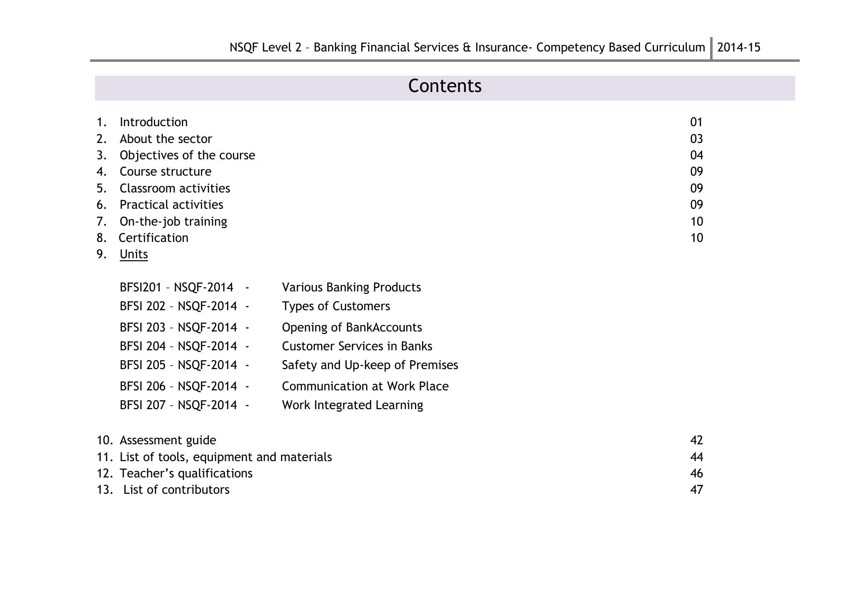This screenshot has height=614, width=868.
Task: Click 'Safety and Up-keep of Premises'
Action: click(370, 365)
